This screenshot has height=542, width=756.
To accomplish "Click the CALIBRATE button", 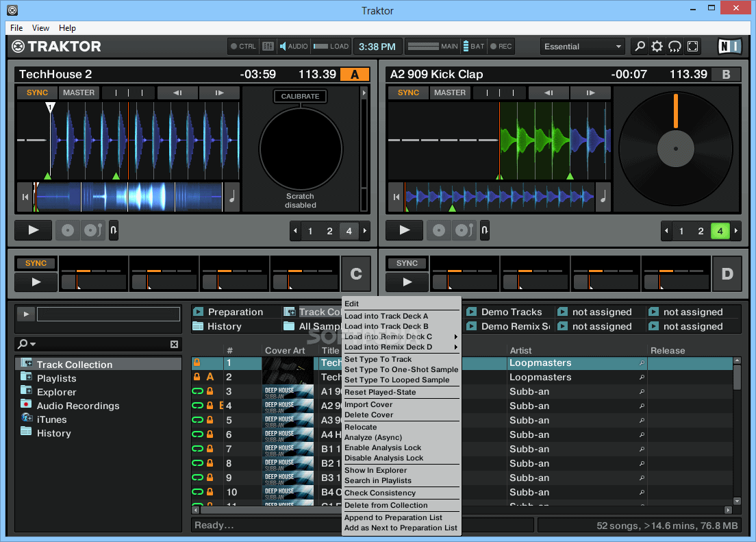I will [x=300, y=96].
